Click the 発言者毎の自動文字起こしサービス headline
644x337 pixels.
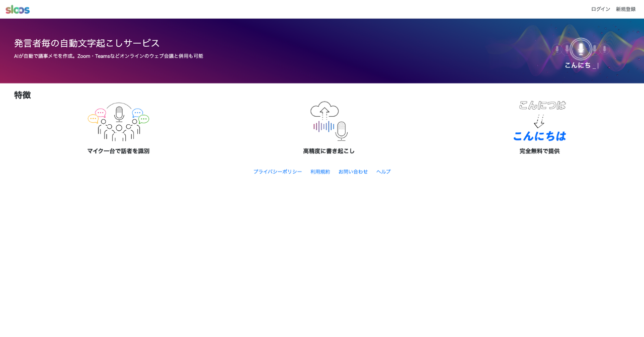pos(87,43)
